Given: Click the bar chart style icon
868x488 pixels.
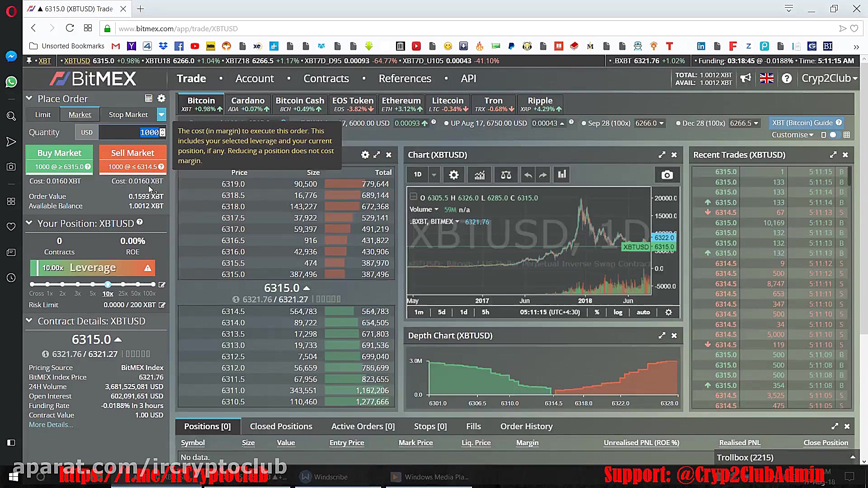Looking at the screenshot, I should coord(562,175).
